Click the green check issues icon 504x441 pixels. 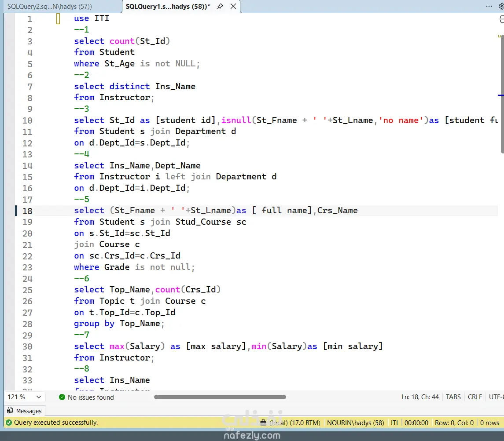pos(62,397)
